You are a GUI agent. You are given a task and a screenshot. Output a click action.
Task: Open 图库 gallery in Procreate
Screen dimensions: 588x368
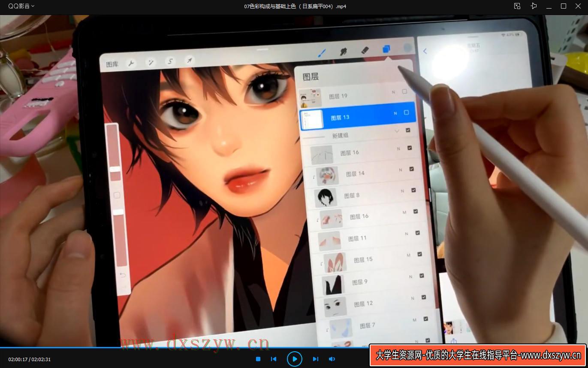(x=112, y=64)
